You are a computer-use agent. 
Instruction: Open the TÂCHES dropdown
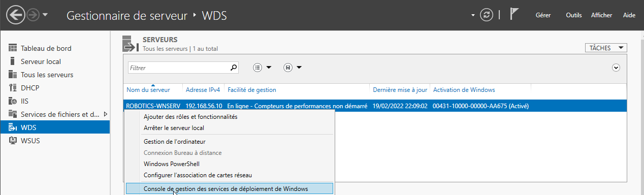(x=606, y=48)
